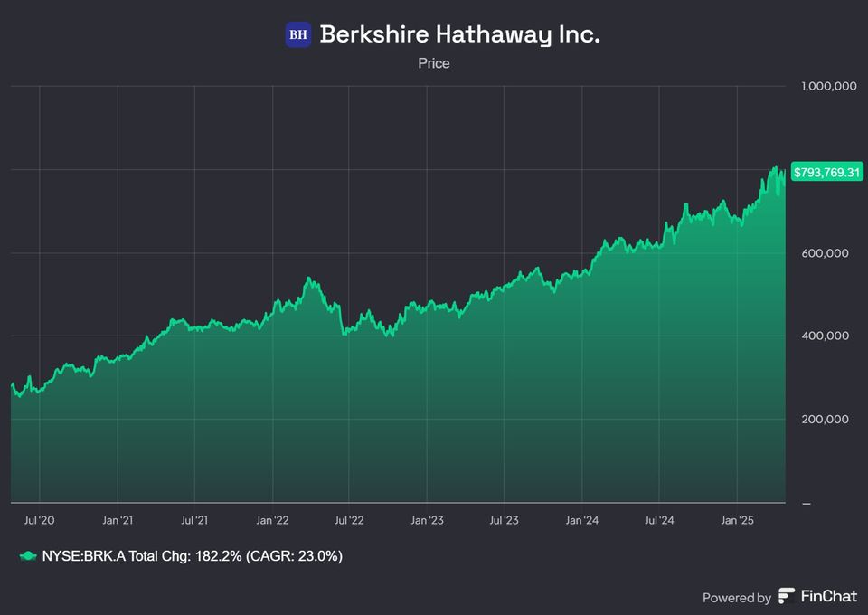Open the Price metric selector

point(433,63)
